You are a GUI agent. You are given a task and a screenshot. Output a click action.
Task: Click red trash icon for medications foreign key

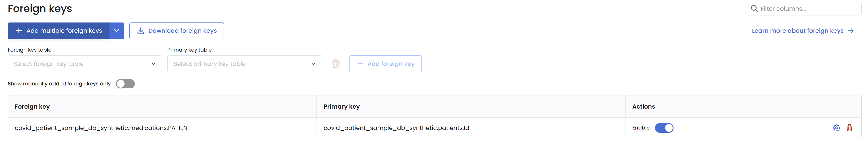(x=849, y=128)
